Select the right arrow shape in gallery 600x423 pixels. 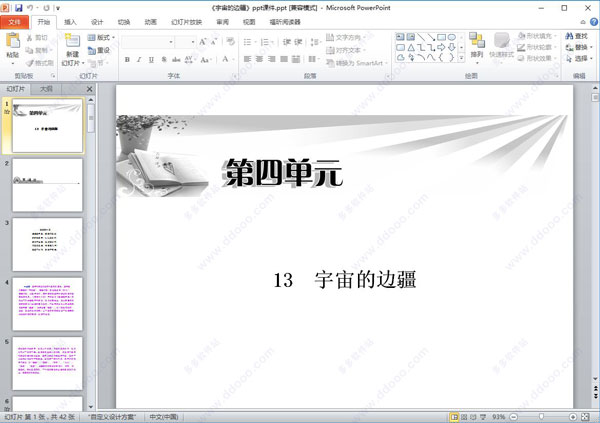coord(441,47)
